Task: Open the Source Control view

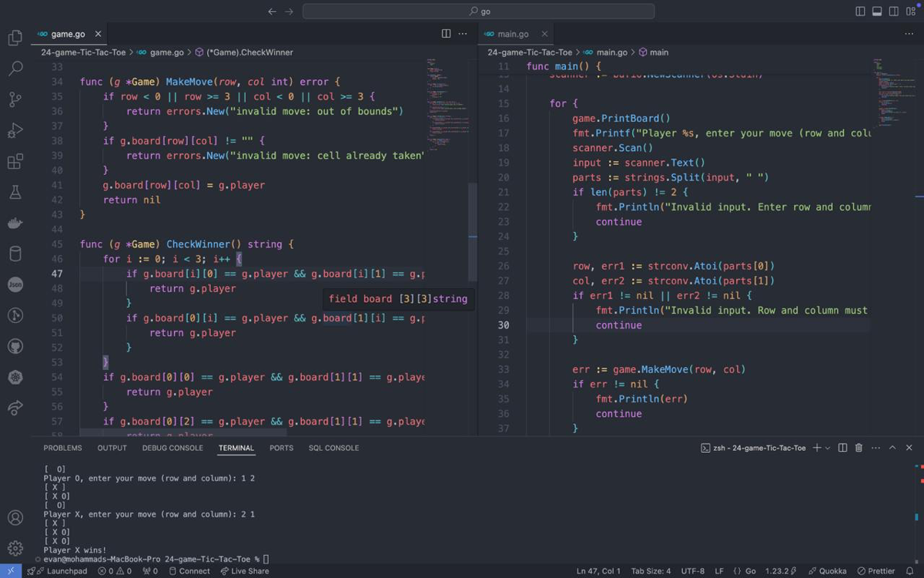Action: coord(15,99)
